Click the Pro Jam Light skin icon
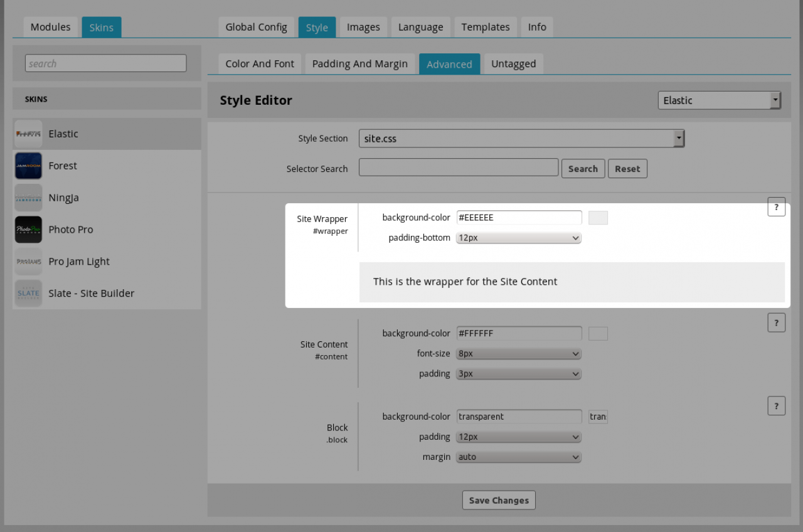The width and height of the screenshot is (803, 532). point(28,262)
